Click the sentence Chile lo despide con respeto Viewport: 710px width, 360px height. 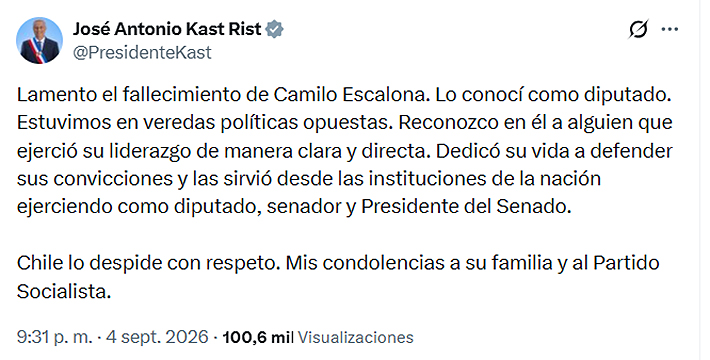tap(146, 263)
